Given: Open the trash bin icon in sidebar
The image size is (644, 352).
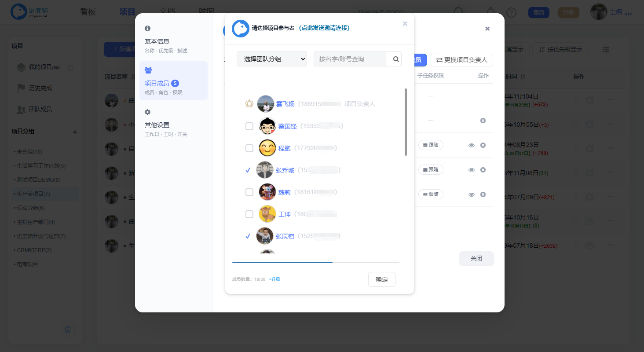Looking at the screenshot, I should (x=68, y=329).
